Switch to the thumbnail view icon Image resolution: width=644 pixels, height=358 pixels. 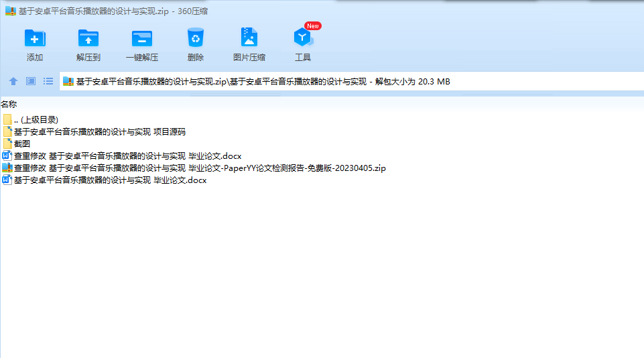pyautogui.click(x=31, y=81)
